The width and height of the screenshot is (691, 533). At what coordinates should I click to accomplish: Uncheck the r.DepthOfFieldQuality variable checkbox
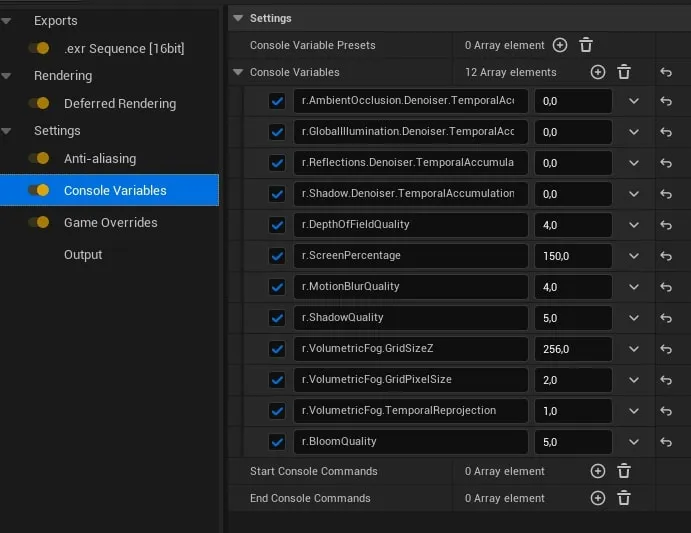(x=277, y=225)
